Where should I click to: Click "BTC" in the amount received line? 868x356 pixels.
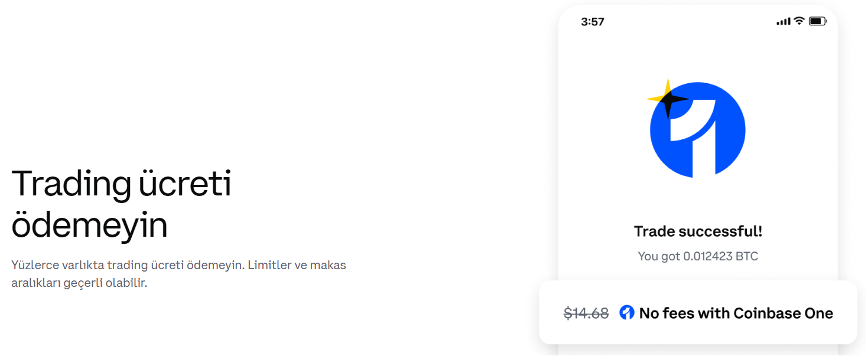pyautogui.click(x=747, y=256)
